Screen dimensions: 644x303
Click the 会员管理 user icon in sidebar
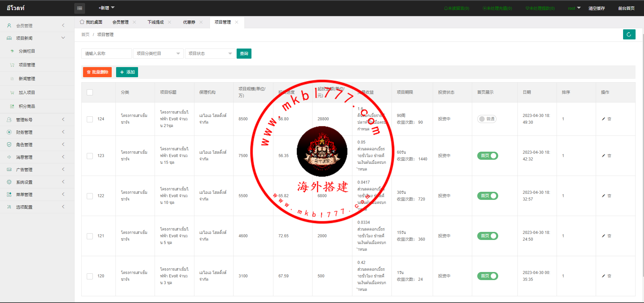coord(9,26)
